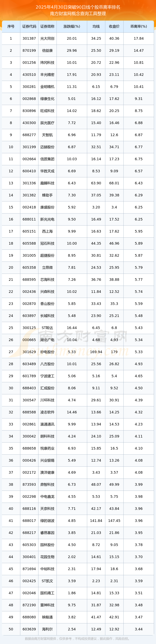Click the '证券简称' column header
Viewport: 156px width, 644px height.
47,26
